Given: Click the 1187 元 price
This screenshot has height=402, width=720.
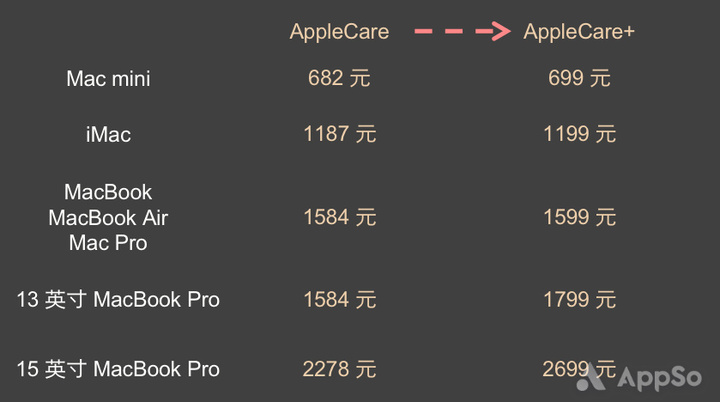Looking at the screenshot, I should point(340,134).
